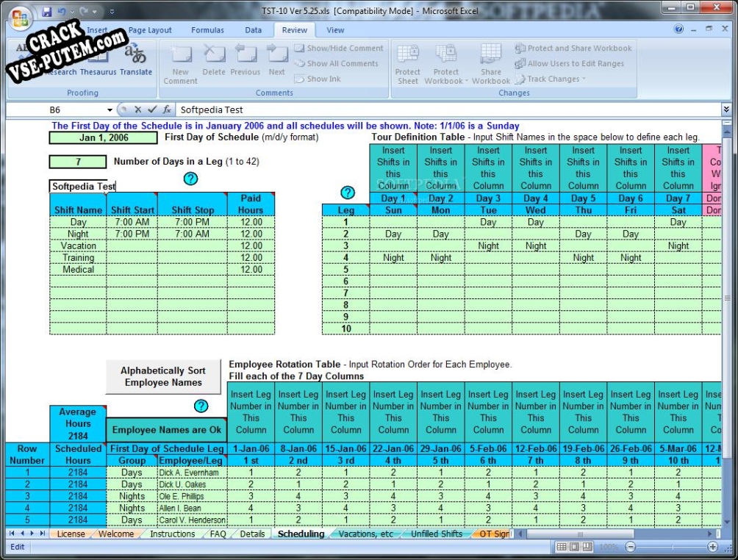This screenshot has height=560, width=738.
Task: Click the Save icon in quick access toolbar
Action: (46, 12)
